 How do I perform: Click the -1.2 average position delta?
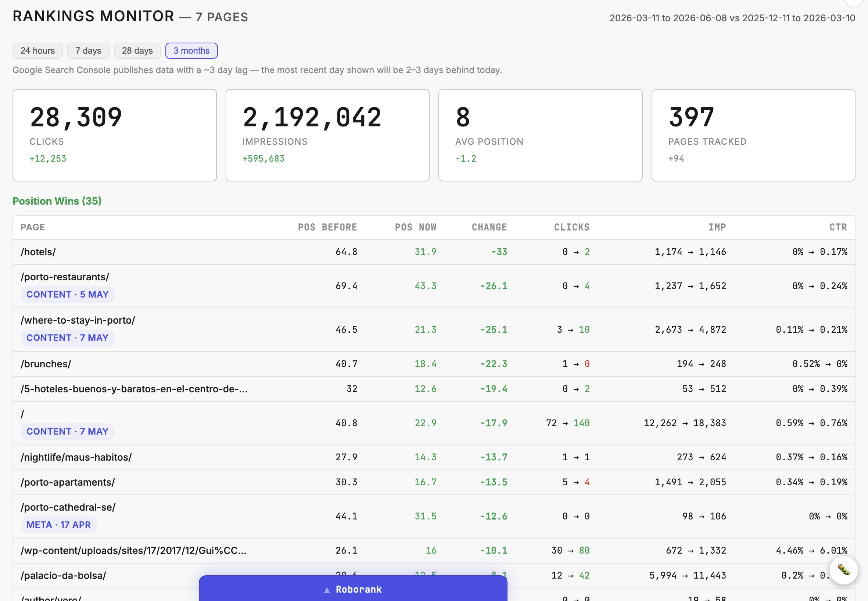[466, 159]
